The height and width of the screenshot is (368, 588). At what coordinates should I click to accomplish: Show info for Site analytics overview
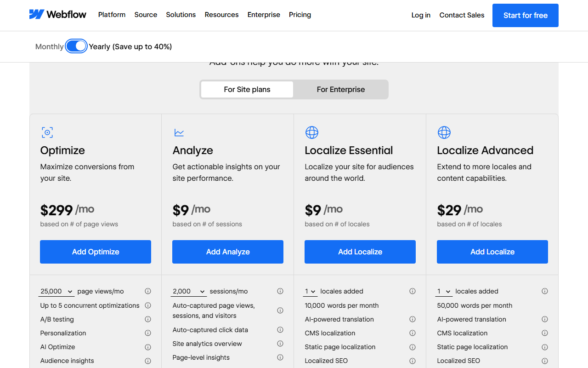(x=280, y=344)
